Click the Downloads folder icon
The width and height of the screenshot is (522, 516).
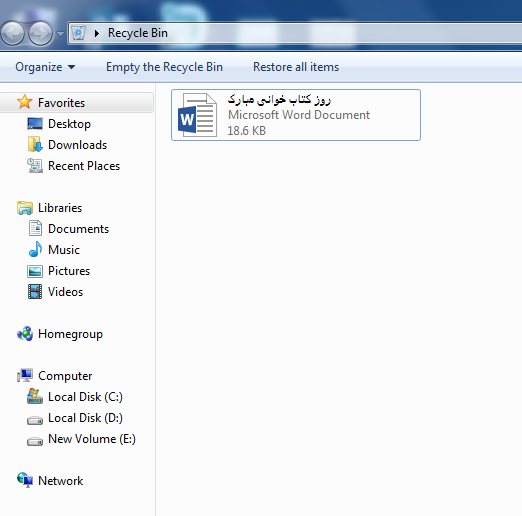coord(35,145)
